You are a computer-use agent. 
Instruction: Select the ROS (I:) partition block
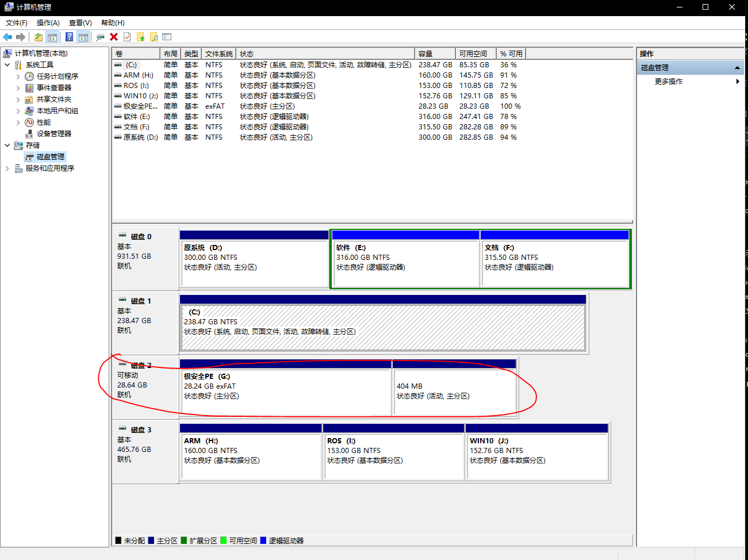pyautogui.click(x=394, y=452)
